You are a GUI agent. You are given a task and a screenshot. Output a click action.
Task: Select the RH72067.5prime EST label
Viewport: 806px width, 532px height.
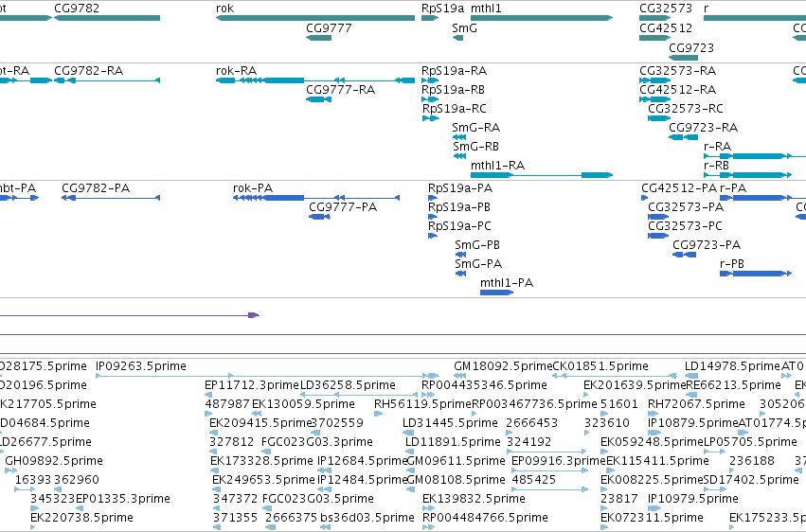pos(696,404)
